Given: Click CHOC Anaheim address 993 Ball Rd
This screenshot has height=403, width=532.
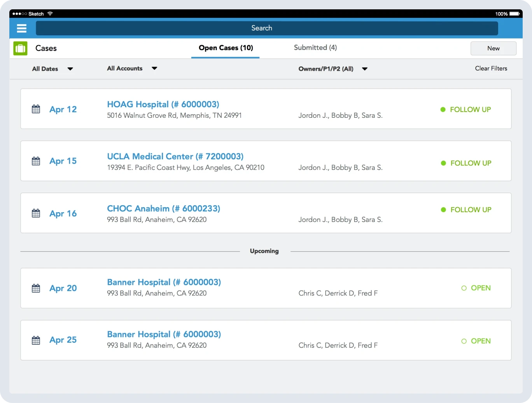Looking at the screenshot, I should 157,220.
